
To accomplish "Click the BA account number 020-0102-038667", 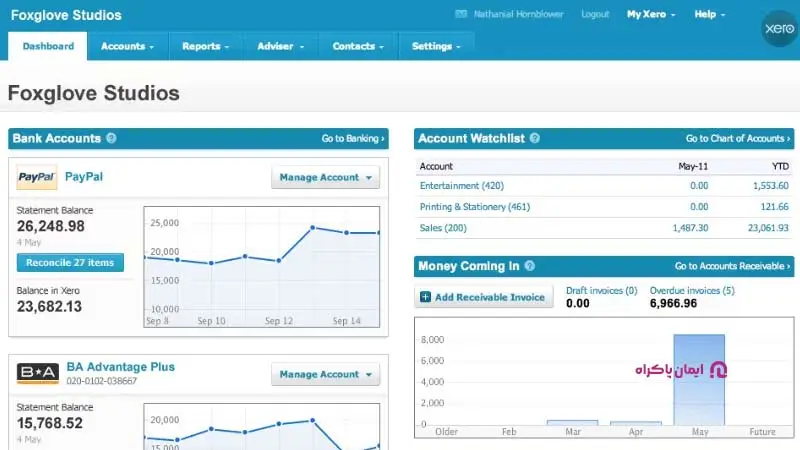I will click(102, 381).
